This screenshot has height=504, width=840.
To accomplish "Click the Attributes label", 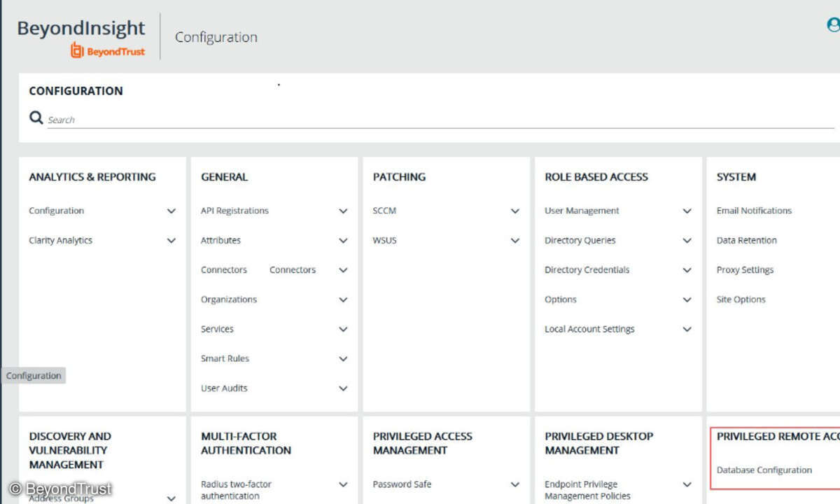I will click(x=220, y=240).
